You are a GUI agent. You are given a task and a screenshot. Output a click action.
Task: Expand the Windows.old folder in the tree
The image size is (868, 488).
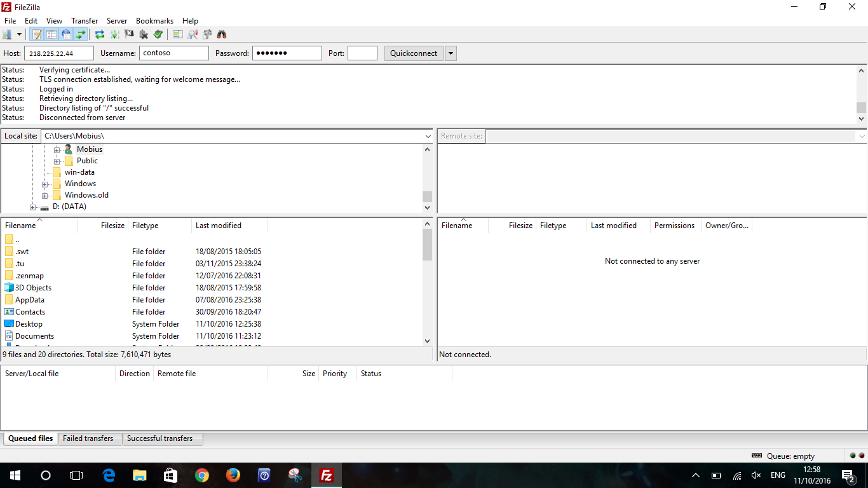44,195
